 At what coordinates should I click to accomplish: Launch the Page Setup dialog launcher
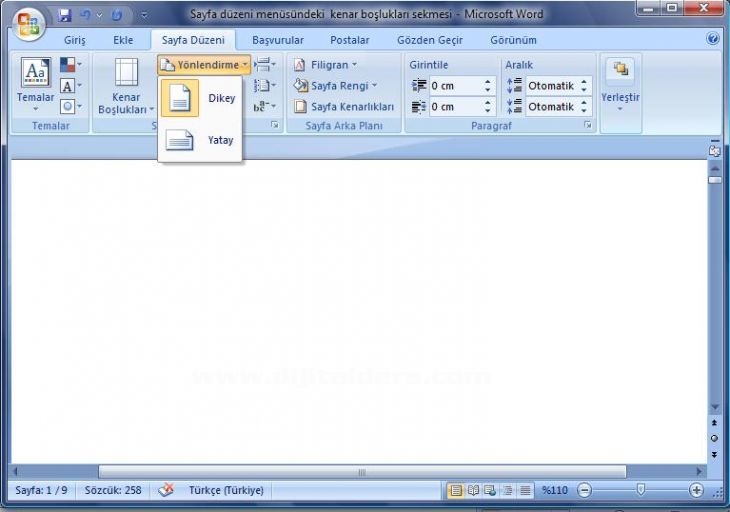(x=275, y=125)
